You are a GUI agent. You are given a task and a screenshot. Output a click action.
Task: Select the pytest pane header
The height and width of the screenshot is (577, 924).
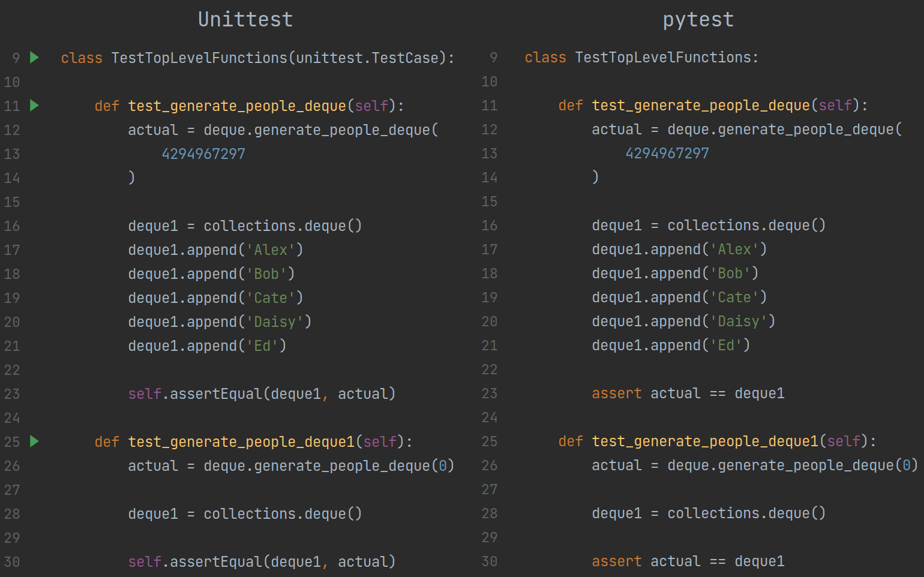click(x=698, y=19)
